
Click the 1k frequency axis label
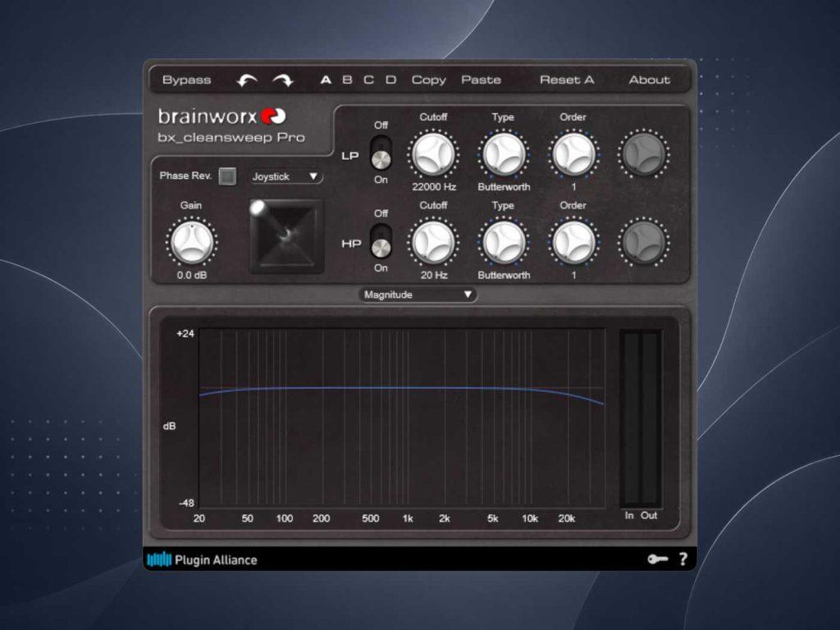[408, 518]
